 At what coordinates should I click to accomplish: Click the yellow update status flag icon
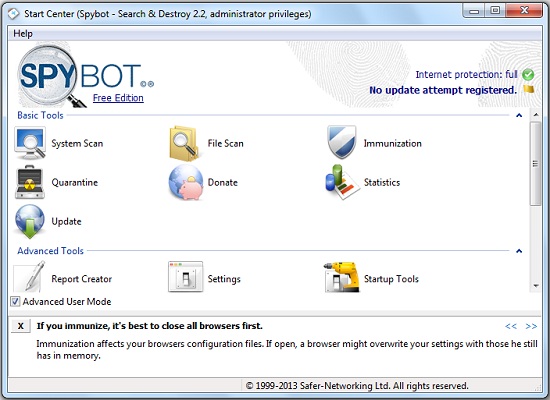point(529,89)
